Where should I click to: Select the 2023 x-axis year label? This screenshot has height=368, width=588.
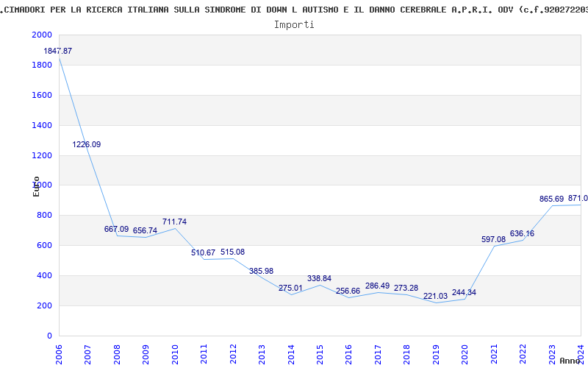click(x=551, y=355)
